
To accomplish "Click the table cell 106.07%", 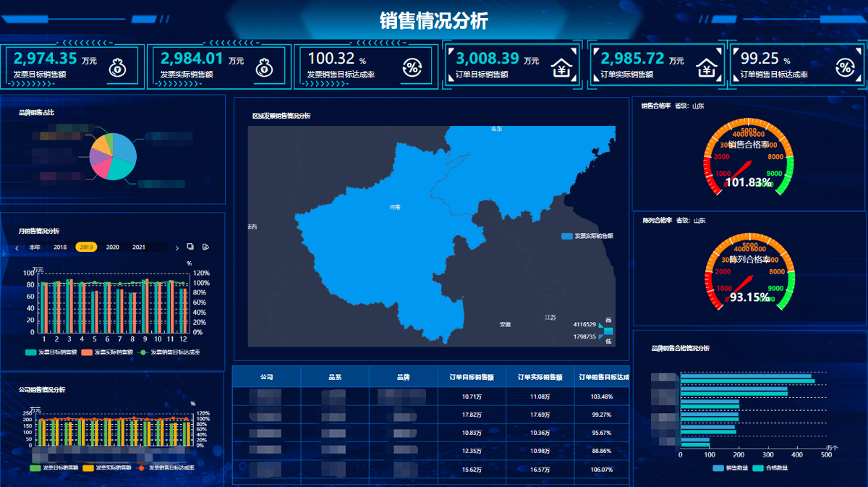I will (x=602, y=469).
